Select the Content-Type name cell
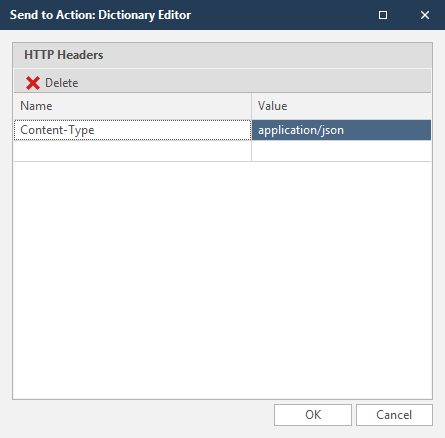Screen dimensions: 445x438 tap(132, 130)
